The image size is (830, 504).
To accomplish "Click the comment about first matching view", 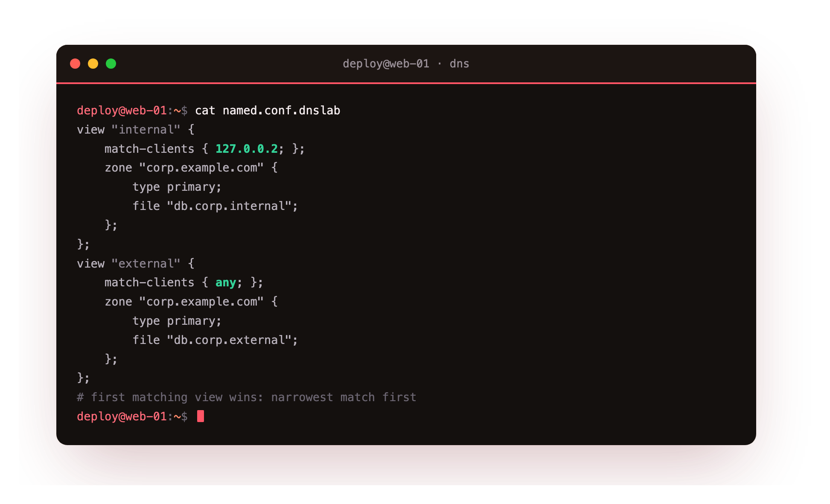I will pos(247,397).
